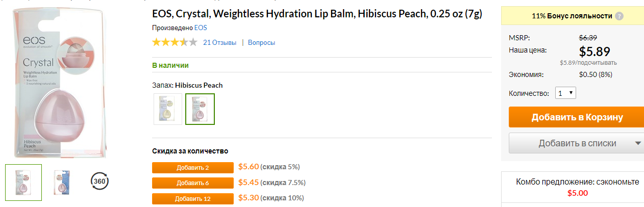Click the Комбо предложение savings offer
Viewport: 644px width, 207px height.
click(x=577, y=187)
